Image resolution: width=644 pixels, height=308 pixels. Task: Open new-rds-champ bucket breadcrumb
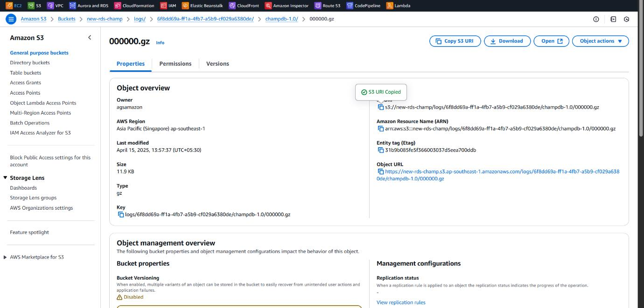pos(105,19)
